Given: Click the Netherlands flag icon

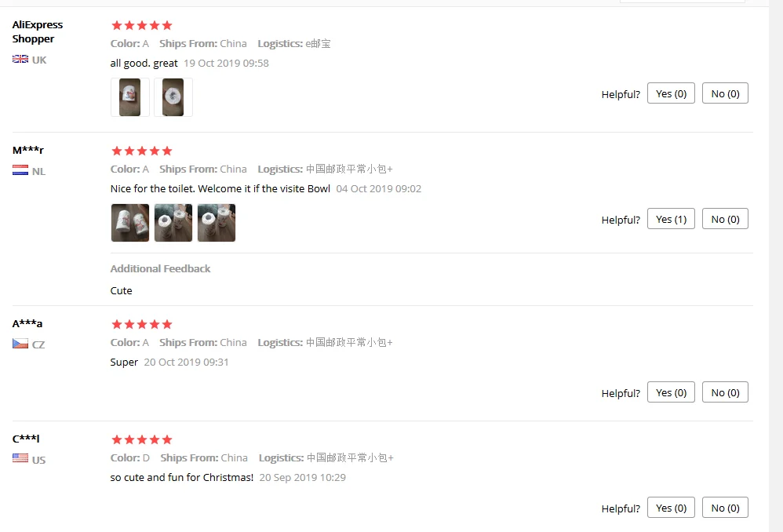Looking at the screenshot, I should pyautogui.click(x=20, y=170).
